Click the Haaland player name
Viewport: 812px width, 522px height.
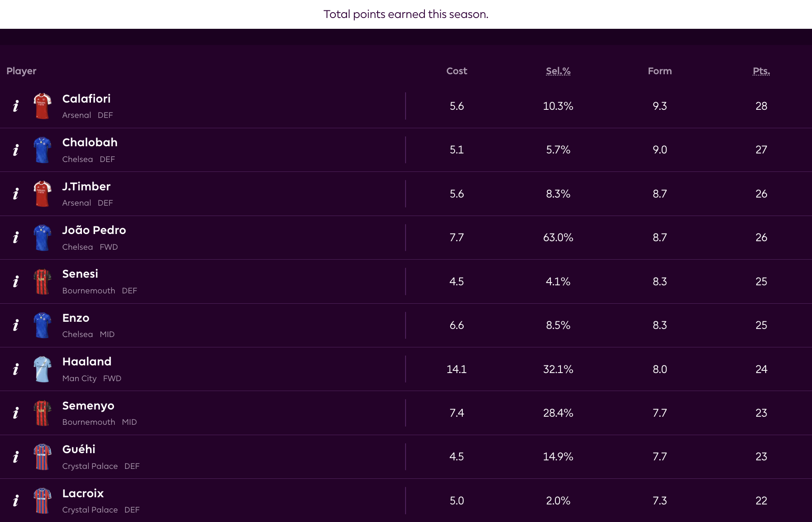[87, 362]
